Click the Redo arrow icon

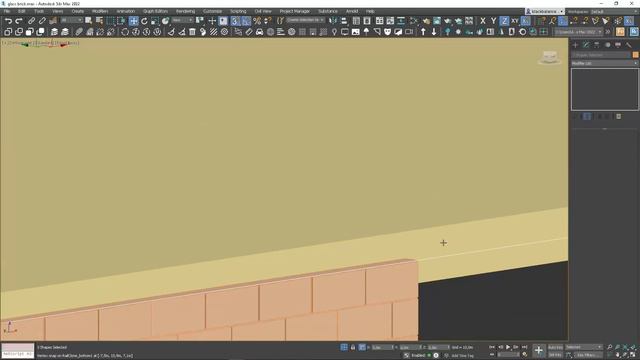pyautogui.click(x=19, y=21)
